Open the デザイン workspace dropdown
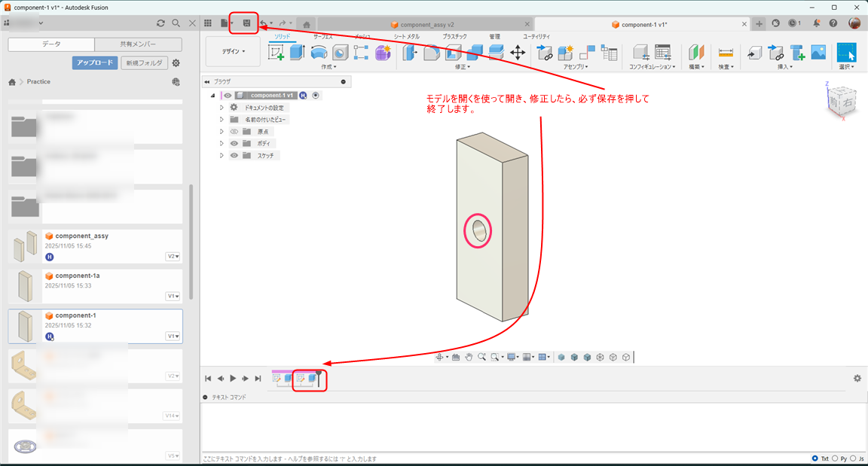Viewport: 868px width, 466px height. point(233,51)
